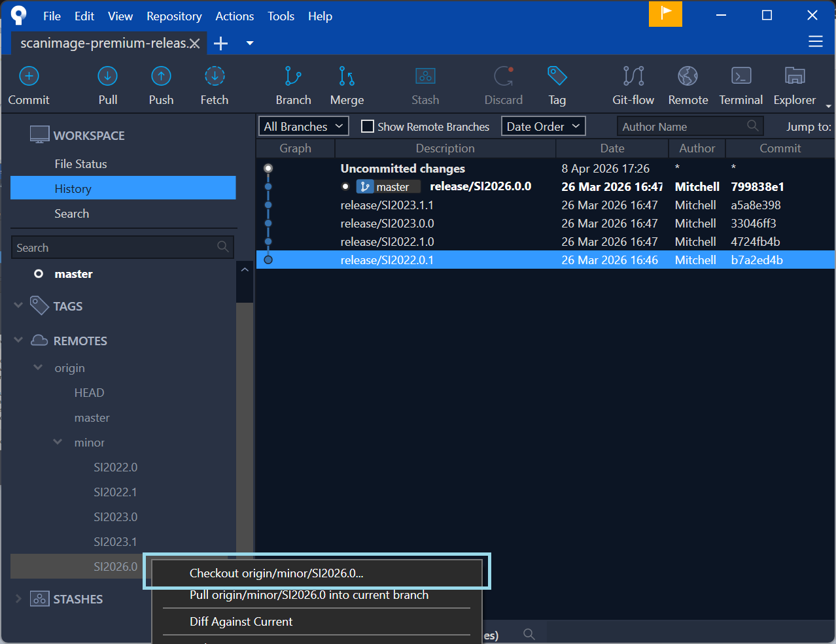Click the sidebar Search magnifier icon
836x644 pixels.
point(222,246)
